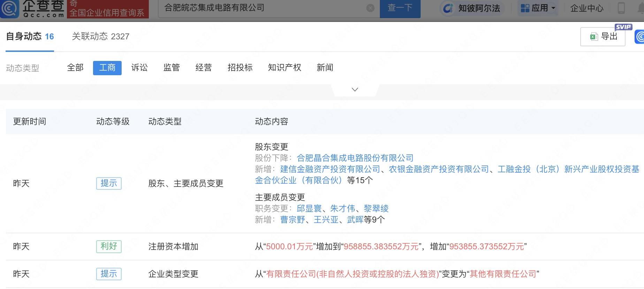
Task: Click the 953855.373552万元 increase amount
Action: tap(486, 247)
